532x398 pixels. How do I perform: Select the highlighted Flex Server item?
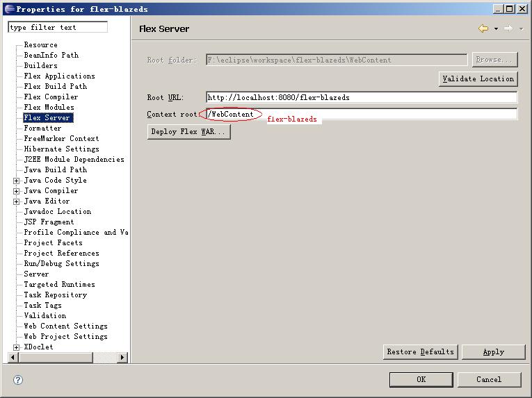pos(48,117)
